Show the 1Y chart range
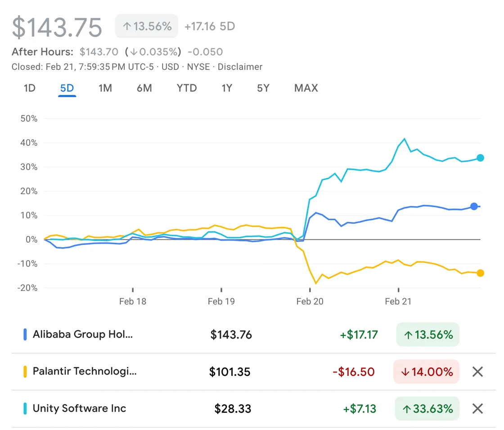The width and height of the screenshot is (504, 430). (227, 88)
